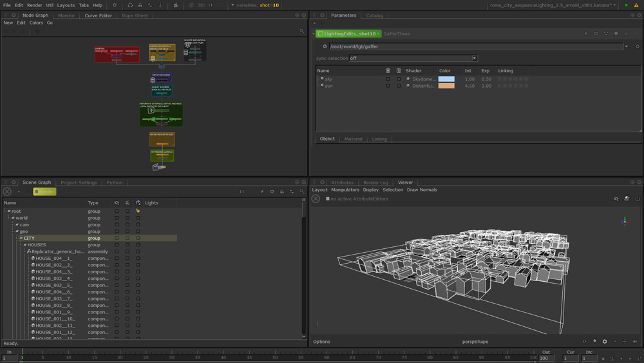Toggle third checkbox on world row
The width and height of the screenshot is (644, 363).
[138, 218]
